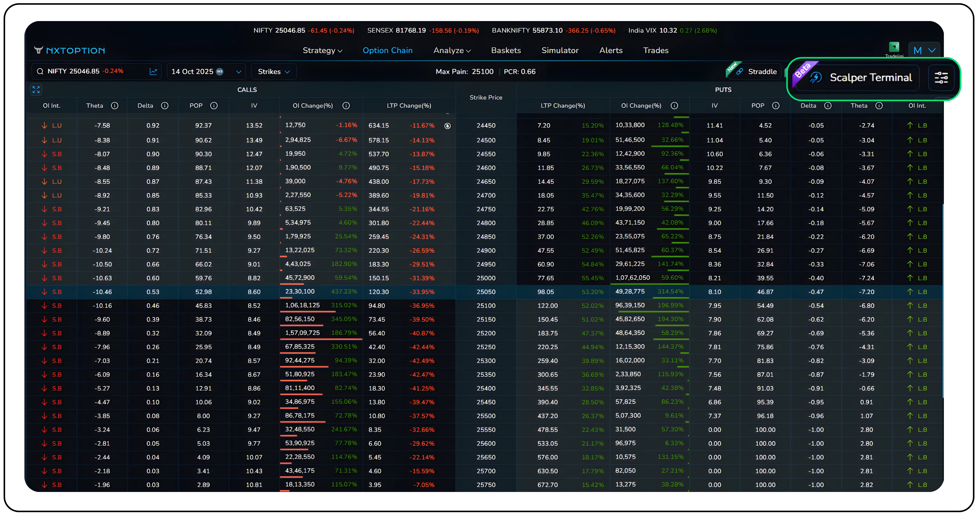Click the Tradejini broker logo icon

pyautogui.click(x=894, y=47)
